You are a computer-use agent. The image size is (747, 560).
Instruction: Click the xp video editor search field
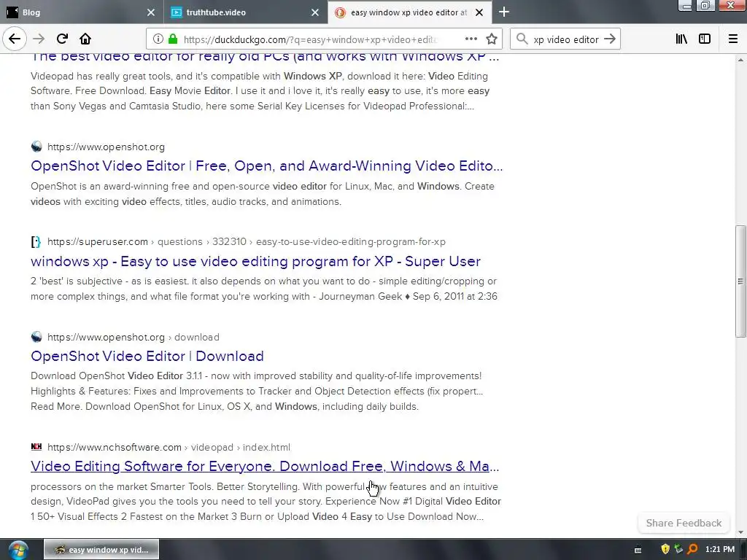point(566,39)
